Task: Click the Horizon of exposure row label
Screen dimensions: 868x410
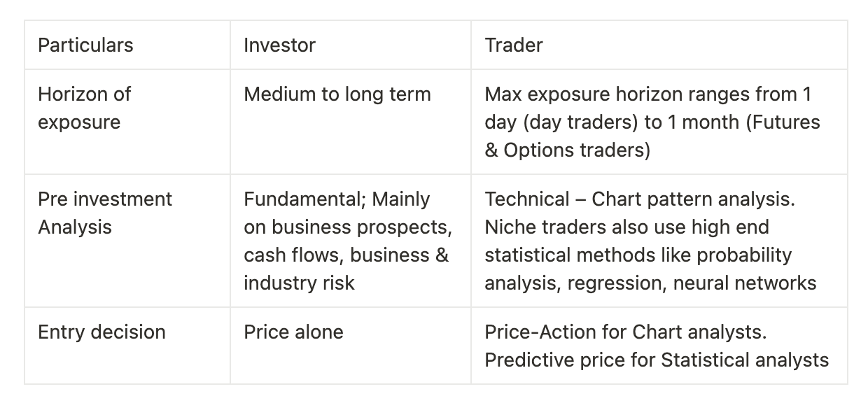Action: click(x=84, y=108)
